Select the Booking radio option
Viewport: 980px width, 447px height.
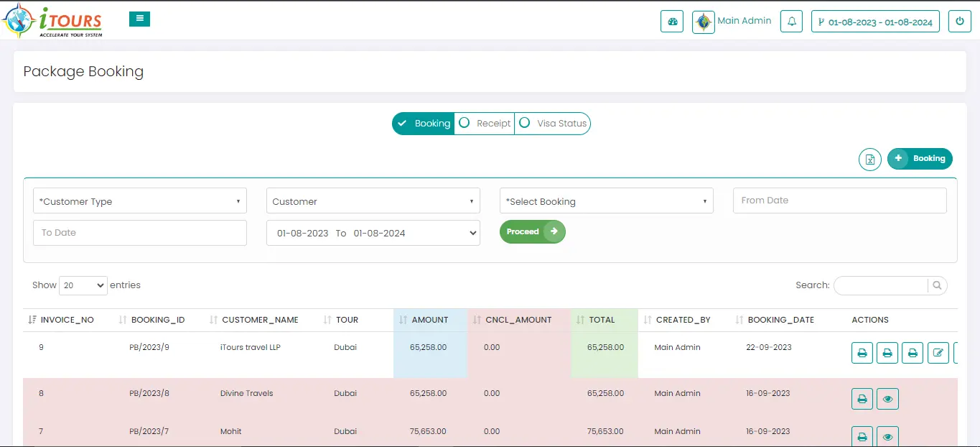click(x=423, y=124)
